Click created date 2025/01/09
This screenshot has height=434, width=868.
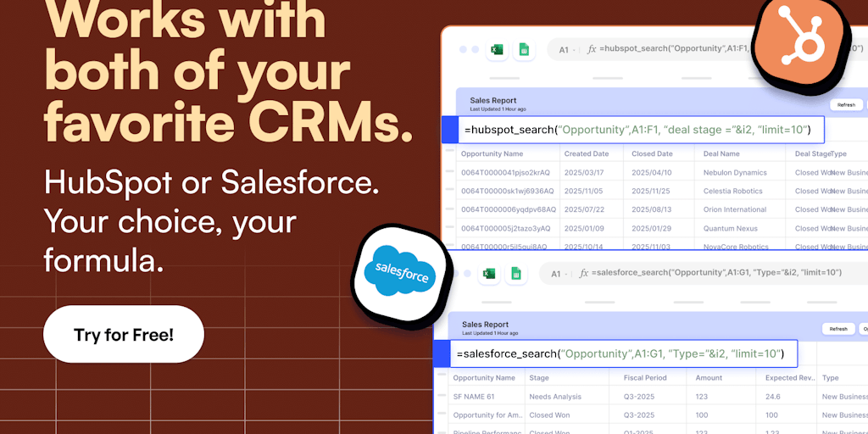point(584,229)
